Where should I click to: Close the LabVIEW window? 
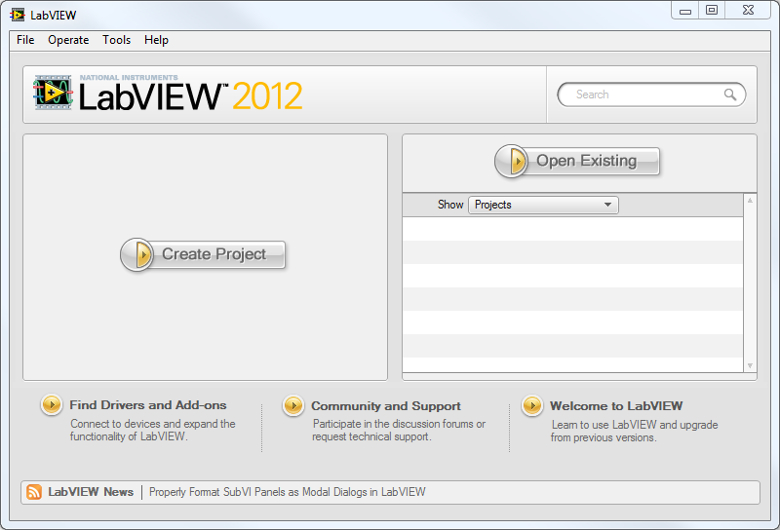coord(748,10)
